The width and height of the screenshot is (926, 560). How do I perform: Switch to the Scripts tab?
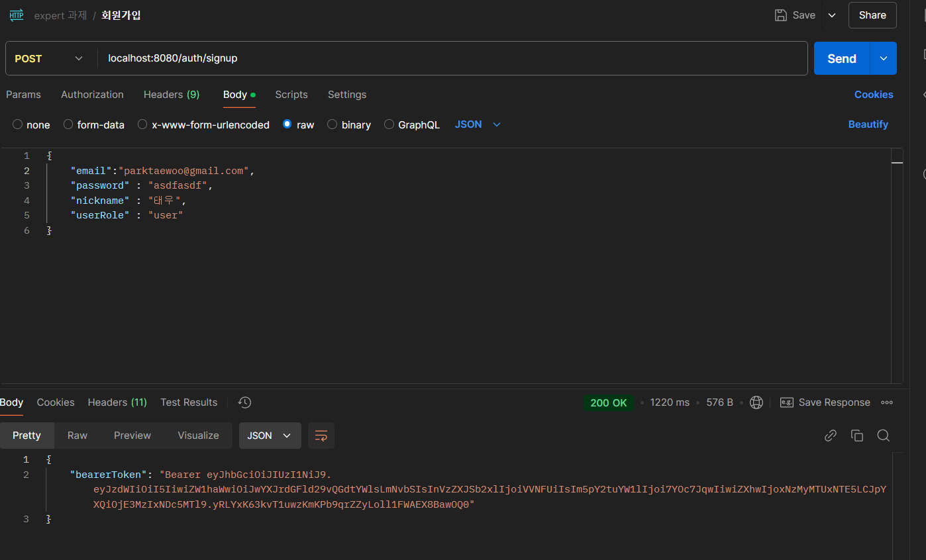point(291,95)
